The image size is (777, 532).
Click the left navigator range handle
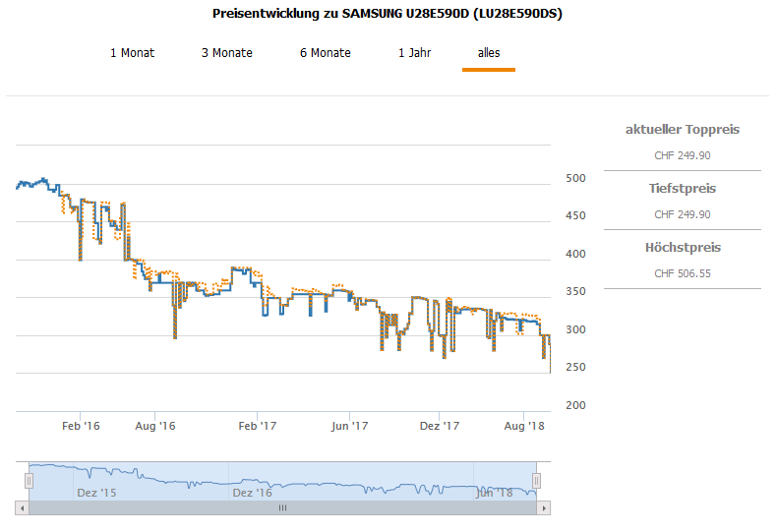[30, 480]
